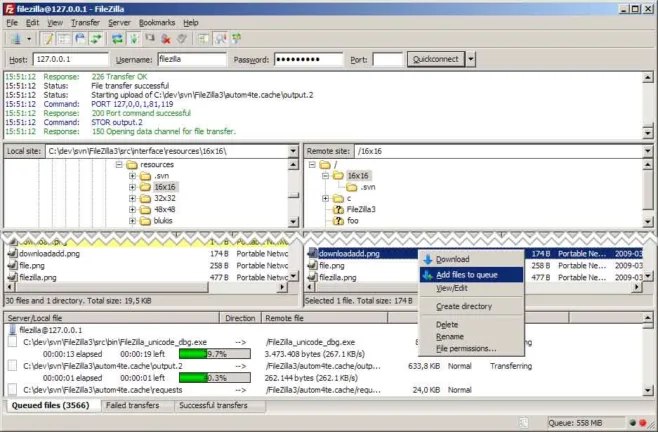Expand the local blukis folder
658x432 pixels.
pos(132,221)
